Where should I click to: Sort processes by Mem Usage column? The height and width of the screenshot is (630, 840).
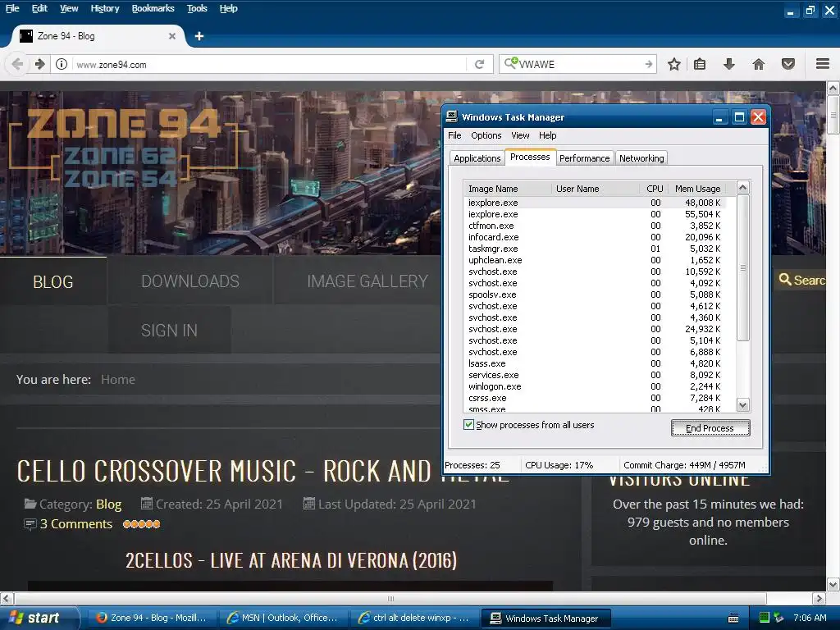tap(697, 189)
